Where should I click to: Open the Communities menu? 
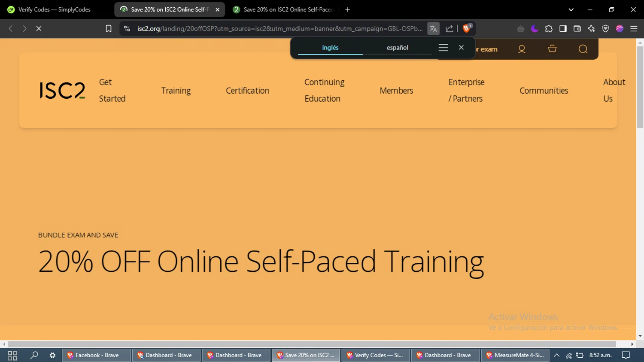(544, 91)
